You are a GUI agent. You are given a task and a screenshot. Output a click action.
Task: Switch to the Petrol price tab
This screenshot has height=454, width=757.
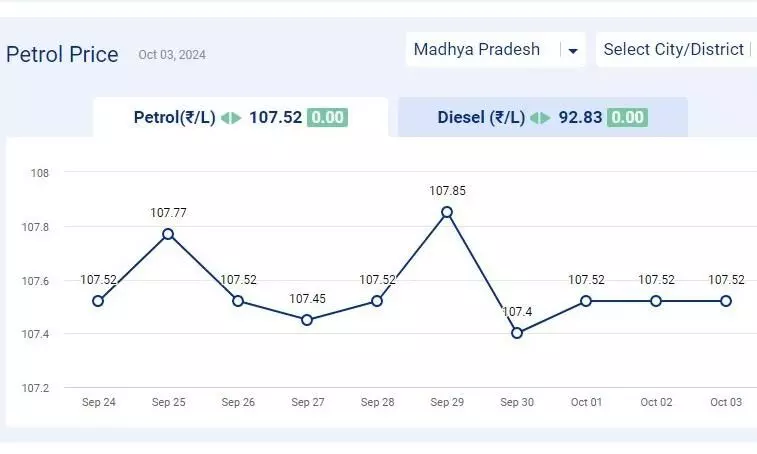click(x=240, y=117)
